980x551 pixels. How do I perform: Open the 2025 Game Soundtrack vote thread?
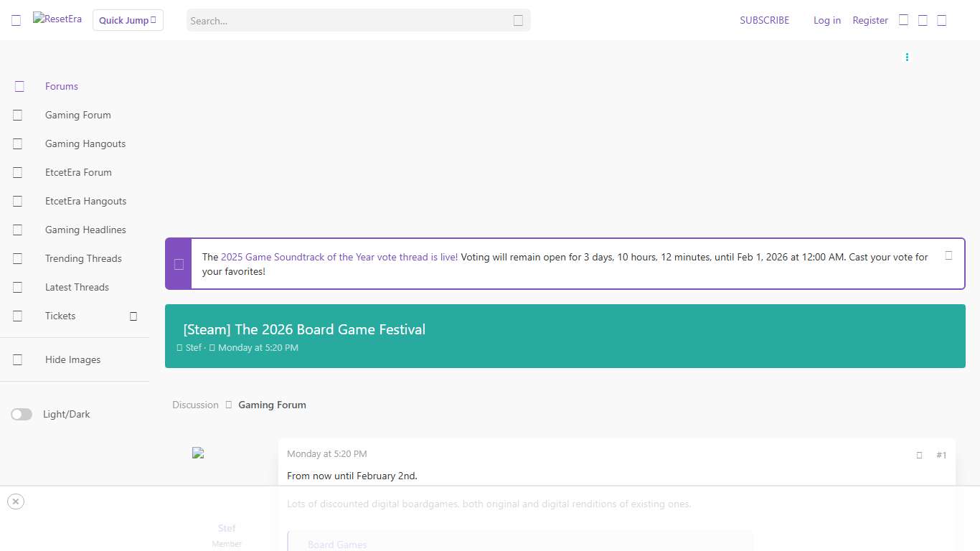[339, 257]
